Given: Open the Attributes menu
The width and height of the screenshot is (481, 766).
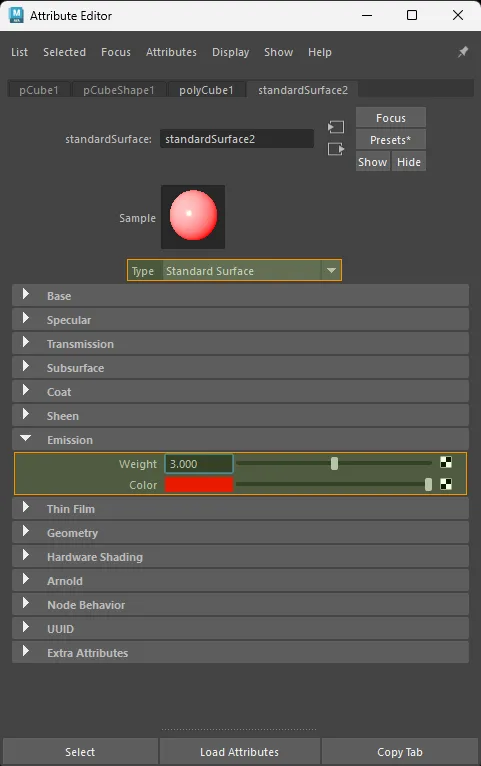Looking at the screenshot, I should (x=171, y=52).
